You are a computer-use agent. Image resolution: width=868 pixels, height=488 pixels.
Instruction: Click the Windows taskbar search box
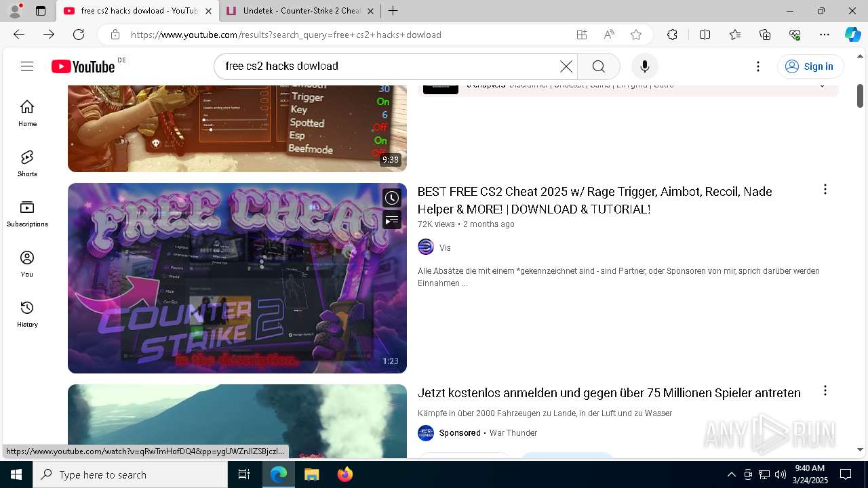(x=130, y=474)
